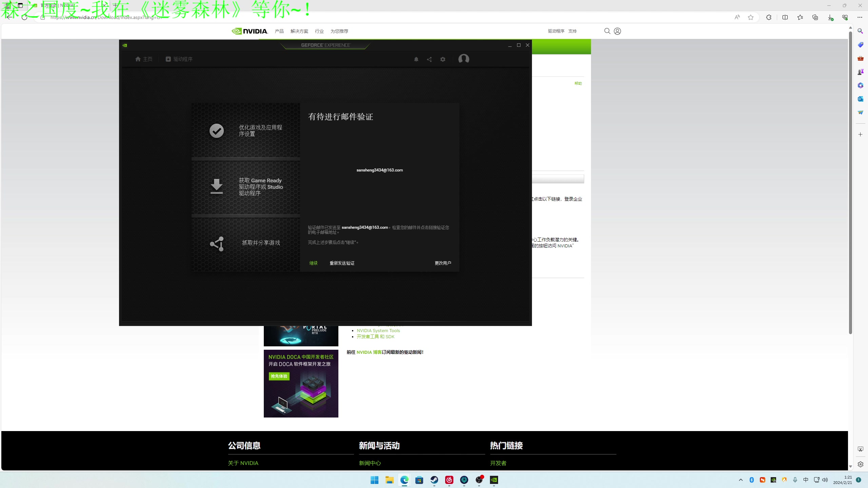Viewport: 868px width, 488px height.
Task: Open Windows Start menu
Action: pyautogui.click(x=374, y=480)
